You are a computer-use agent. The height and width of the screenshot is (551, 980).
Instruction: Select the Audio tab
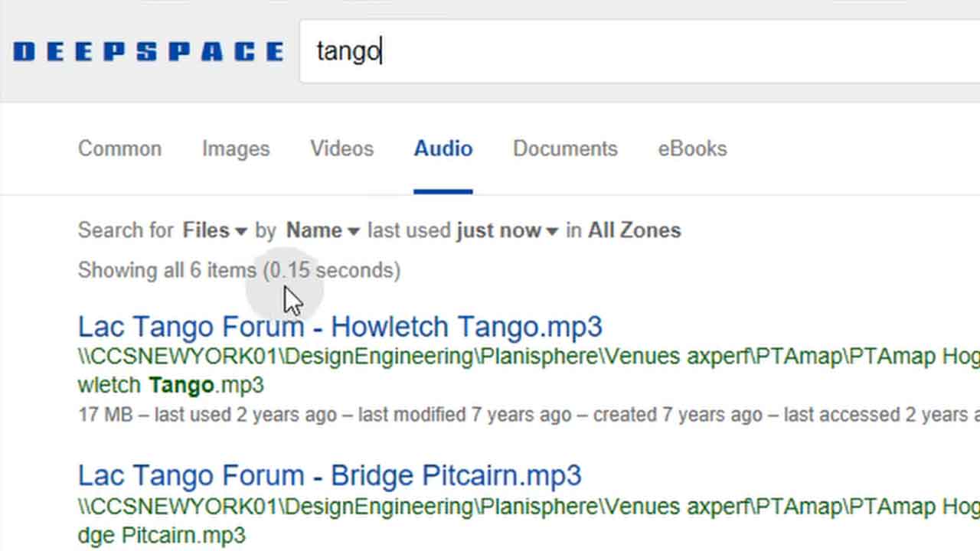coord(443,148)
